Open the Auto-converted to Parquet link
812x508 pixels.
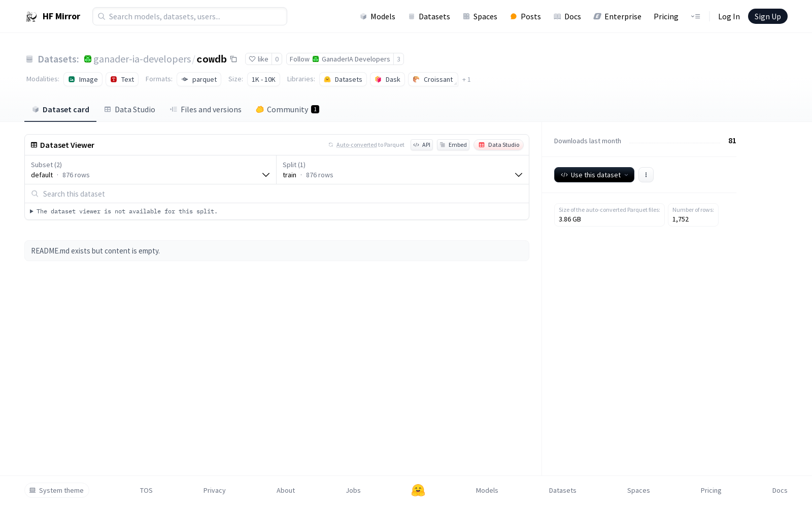pos(357,145)
